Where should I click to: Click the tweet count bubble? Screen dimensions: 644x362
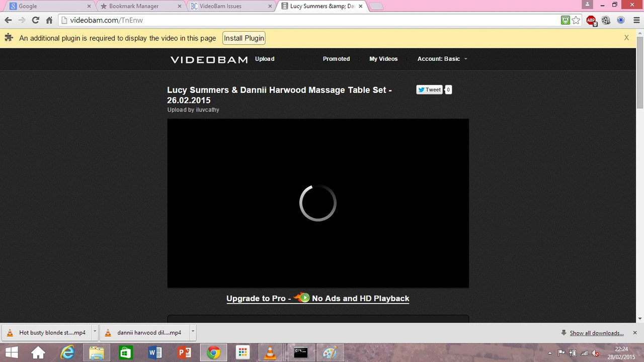(x=448, y=89)
